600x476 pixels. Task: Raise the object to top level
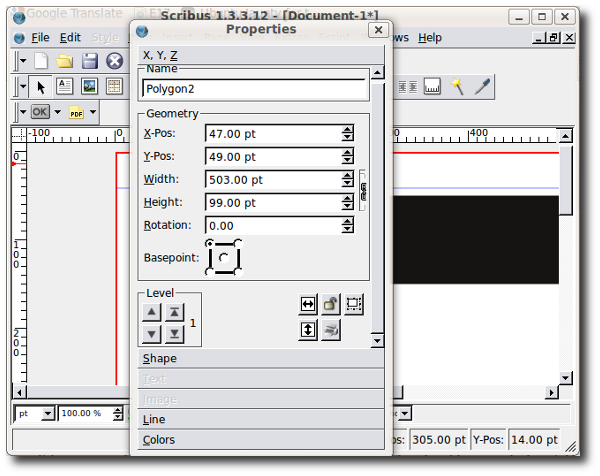pyautogui.click(x=174, y=312)
